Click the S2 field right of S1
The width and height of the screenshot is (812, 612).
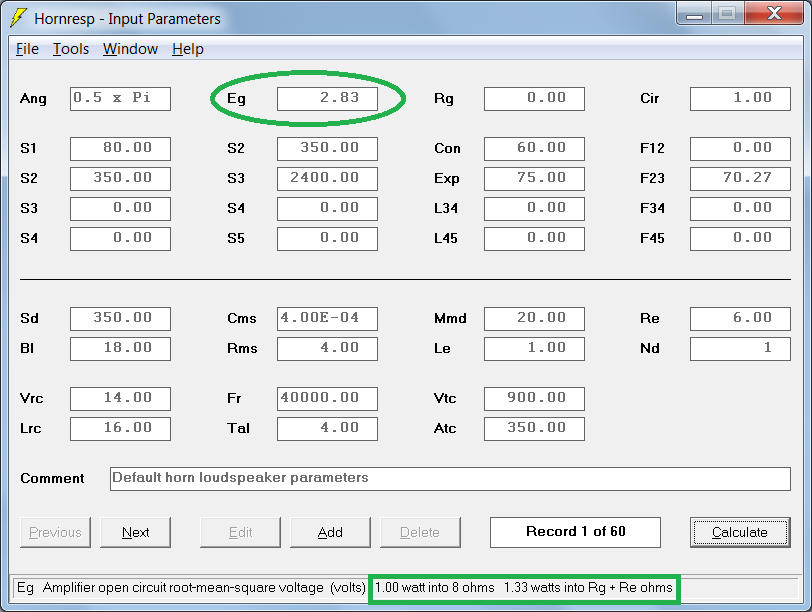pos(327,149)
